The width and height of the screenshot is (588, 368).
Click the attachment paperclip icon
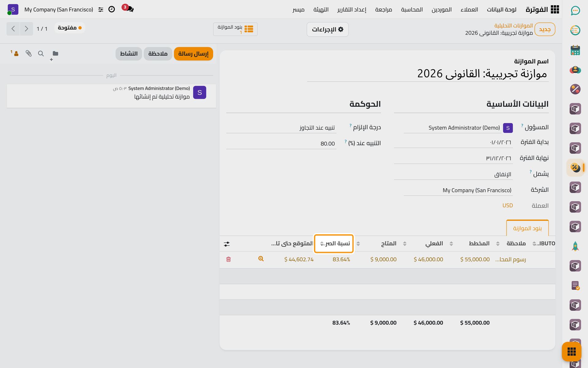point(28,53)
